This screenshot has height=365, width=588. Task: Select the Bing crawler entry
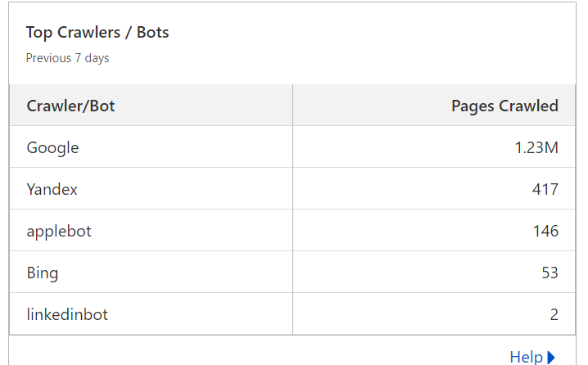pos(43,273)
